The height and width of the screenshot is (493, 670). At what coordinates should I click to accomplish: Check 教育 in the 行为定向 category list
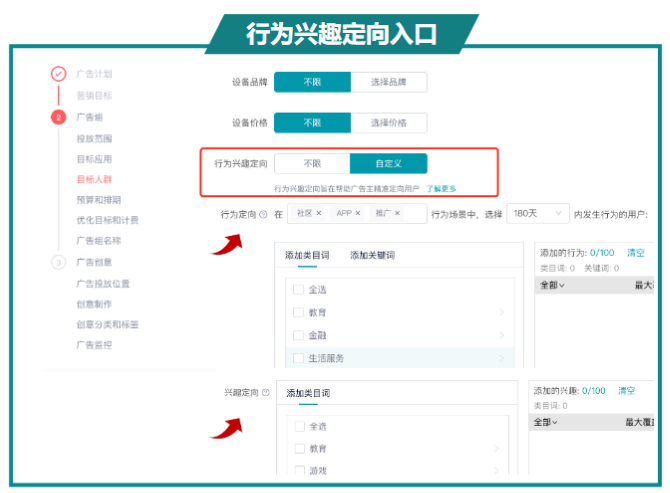(298, 313)
